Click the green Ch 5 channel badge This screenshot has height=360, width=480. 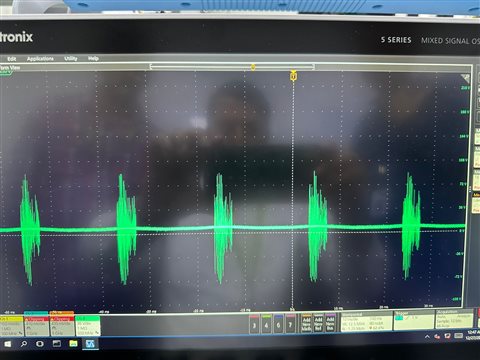[88, 326]
